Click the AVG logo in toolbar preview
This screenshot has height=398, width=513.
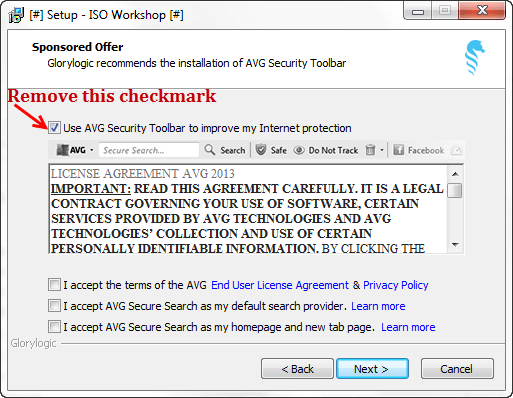(x=71, y=150)
